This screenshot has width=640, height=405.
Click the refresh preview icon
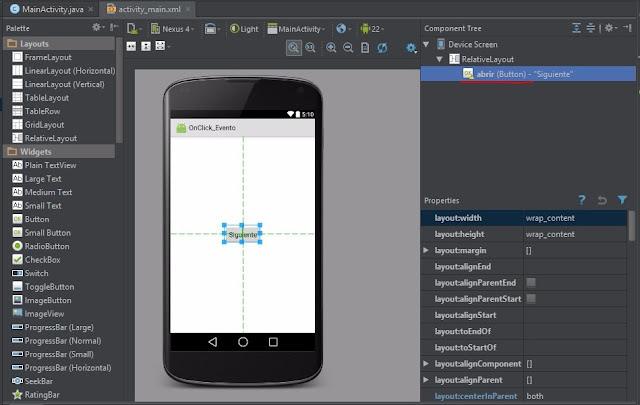[x=381, y=47]
